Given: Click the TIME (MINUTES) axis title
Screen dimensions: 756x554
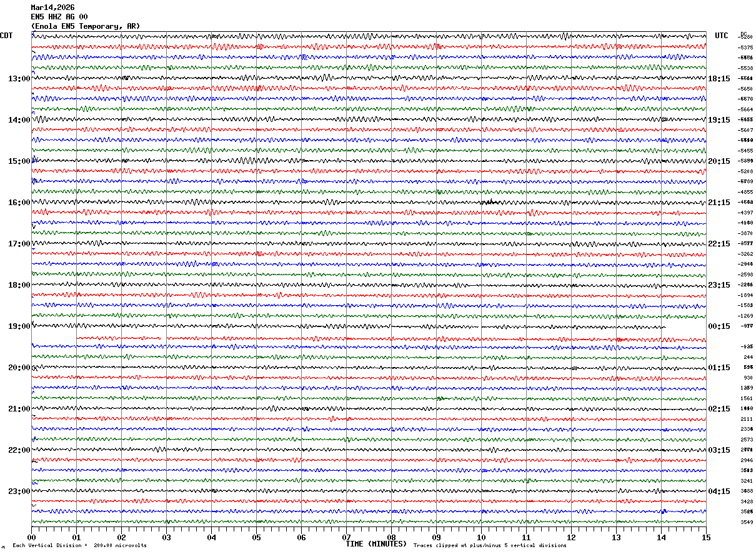Looking at the screenshot, I should [x=376, y=544].
